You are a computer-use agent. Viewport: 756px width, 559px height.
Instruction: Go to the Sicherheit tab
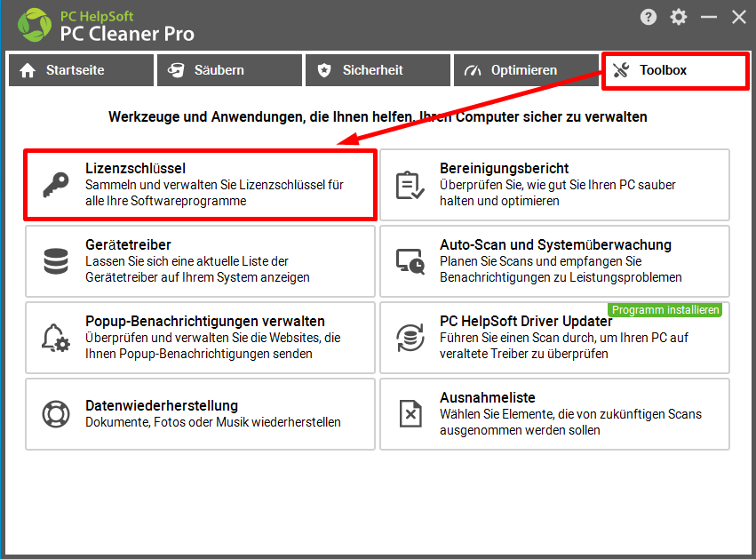point(378,70)
